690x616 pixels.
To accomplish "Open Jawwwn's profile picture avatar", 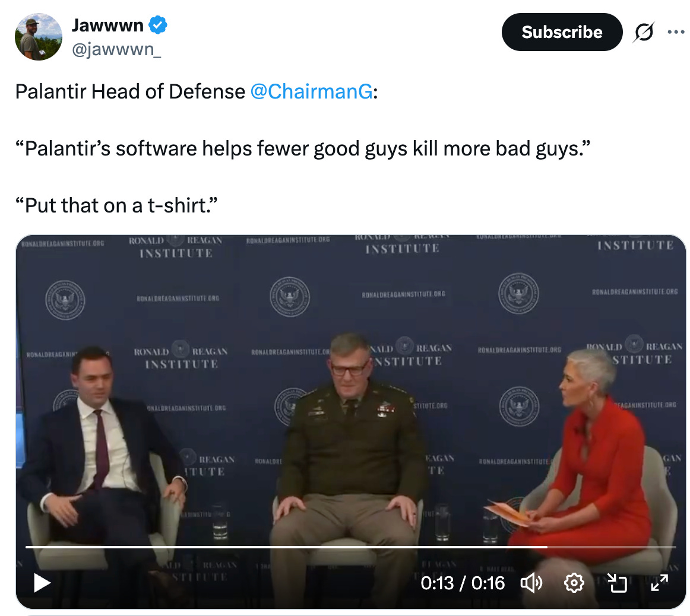I will point(39,37).
